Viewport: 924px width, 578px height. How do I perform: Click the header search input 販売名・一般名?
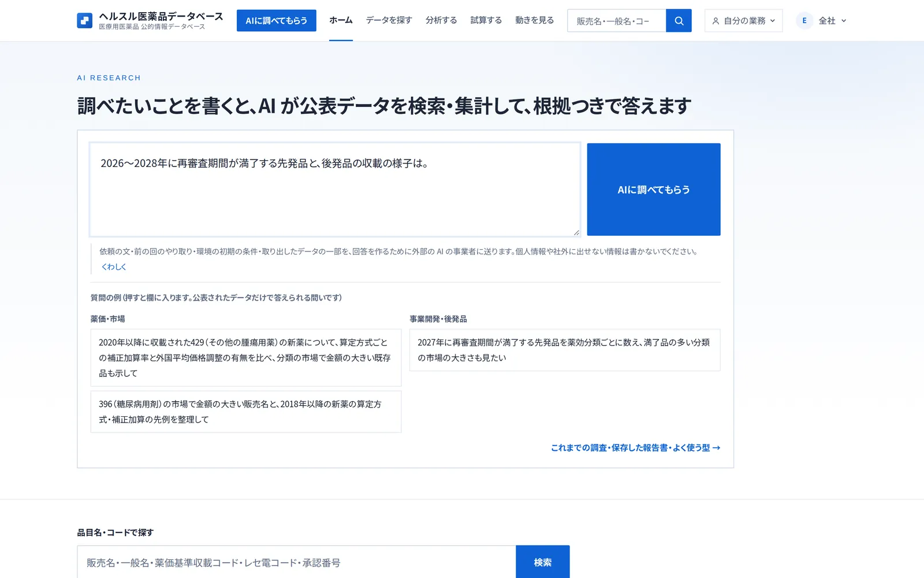click(x=616, y=21)
